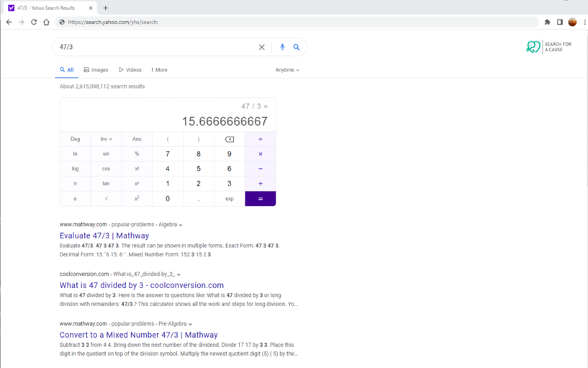Screen dimensions: 588x368
Task: Open Convert to a Mixed Number 47/3 link
Action: tap(139, 335)
